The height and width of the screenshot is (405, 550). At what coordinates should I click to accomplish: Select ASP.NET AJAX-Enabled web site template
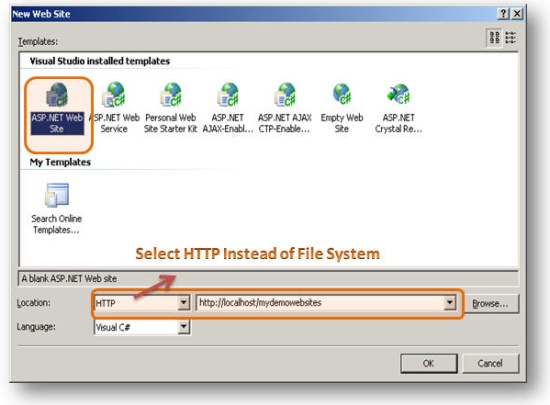228,108
